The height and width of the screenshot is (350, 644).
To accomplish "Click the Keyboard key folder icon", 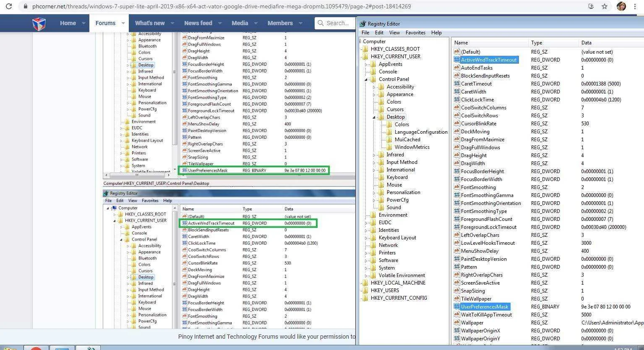I will click(x=381, y=177).
